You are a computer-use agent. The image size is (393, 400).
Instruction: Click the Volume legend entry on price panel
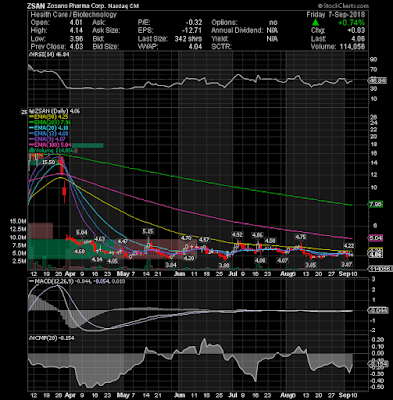[52, 151]
